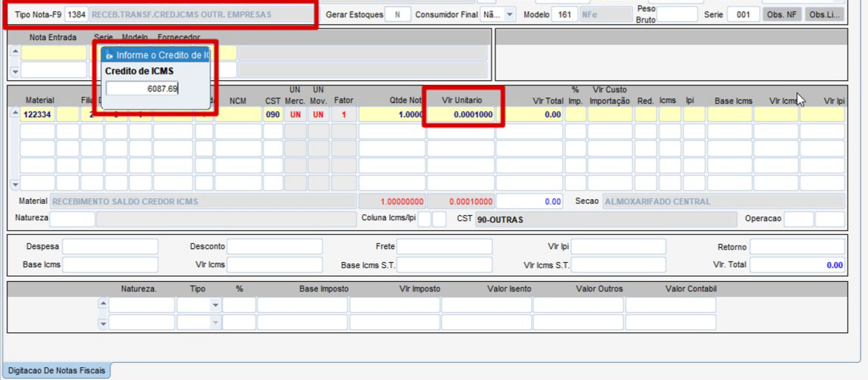This screenshot has height=380, width=868.
Task: Click the Qtde Nota cell showing 1.0000
Action: coord(391,114)
